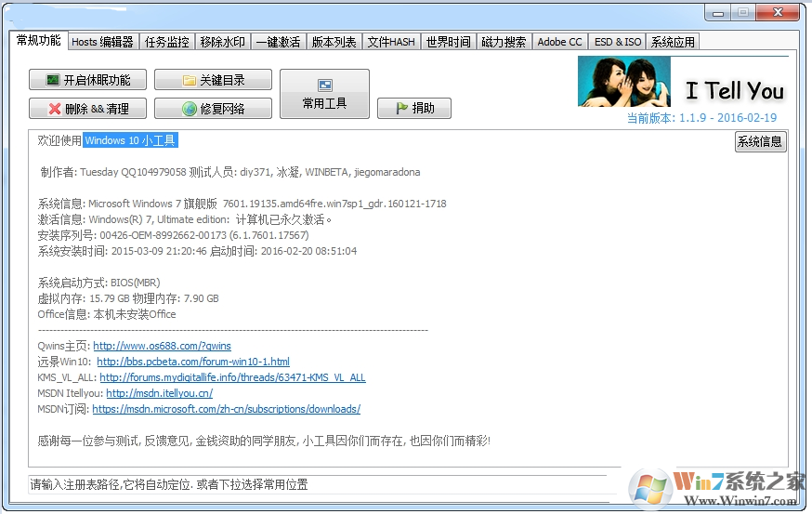Screen dimensions: 812x514
Task: Open the KMS_VL_ALL mydigitallife link
Action: [232, 377]
